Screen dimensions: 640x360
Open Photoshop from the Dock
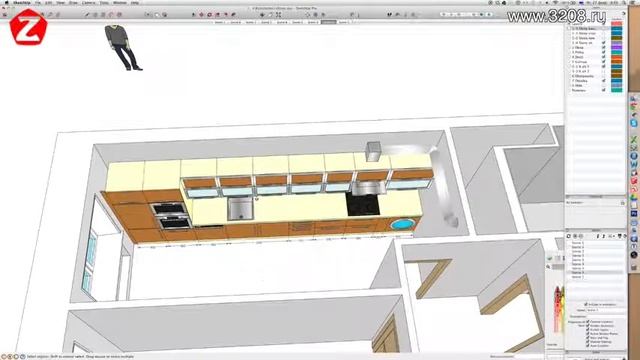tap(634, 213)
